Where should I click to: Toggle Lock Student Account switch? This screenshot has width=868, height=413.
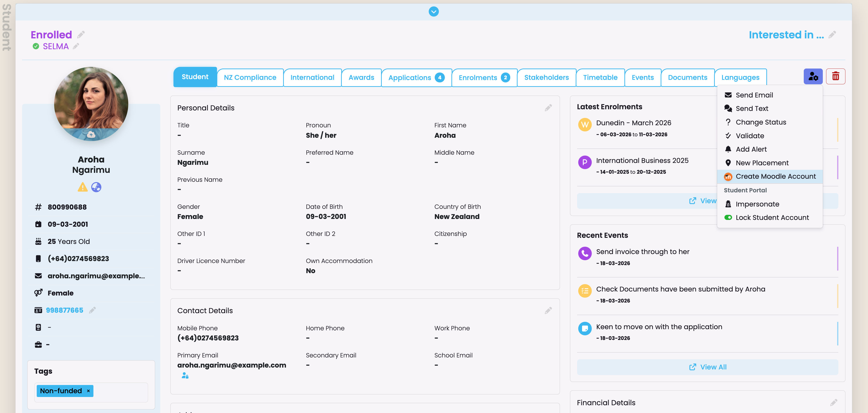tap(728, 218)
